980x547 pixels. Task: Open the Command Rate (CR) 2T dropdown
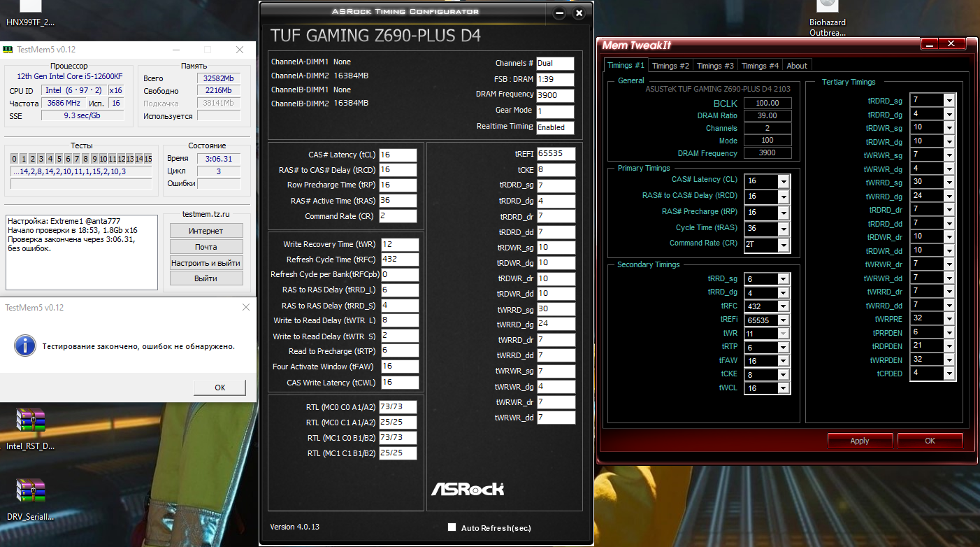[x=784, y=244]
